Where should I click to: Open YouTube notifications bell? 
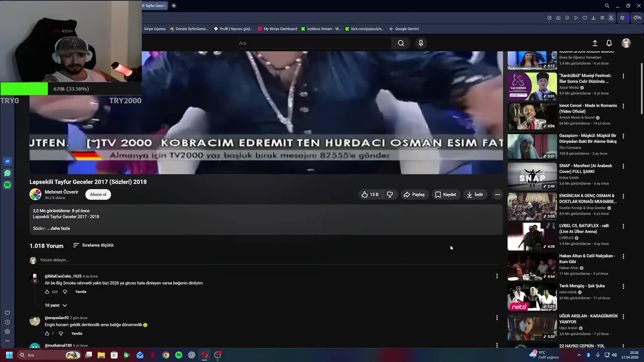tap(609, 43)
